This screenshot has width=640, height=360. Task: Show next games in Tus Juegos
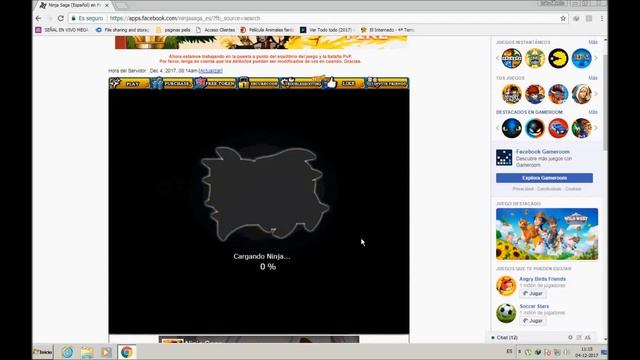(x=596, y=94)
